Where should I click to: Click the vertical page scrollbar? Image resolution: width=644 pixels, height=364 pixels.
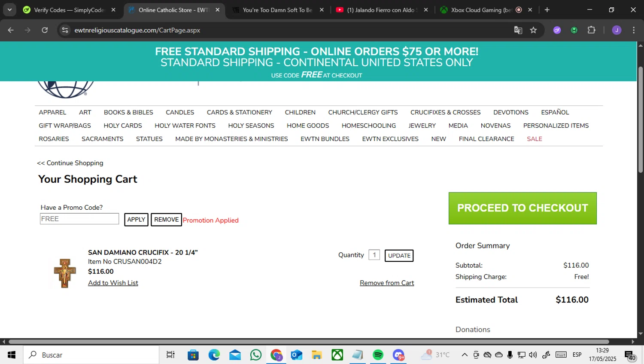click(640, 119)
